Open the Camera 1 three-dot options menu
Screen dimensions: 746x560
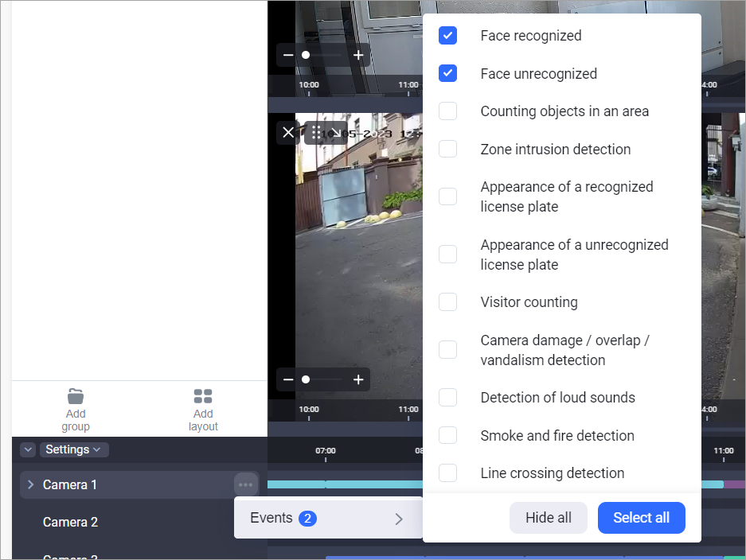point(245,484)
